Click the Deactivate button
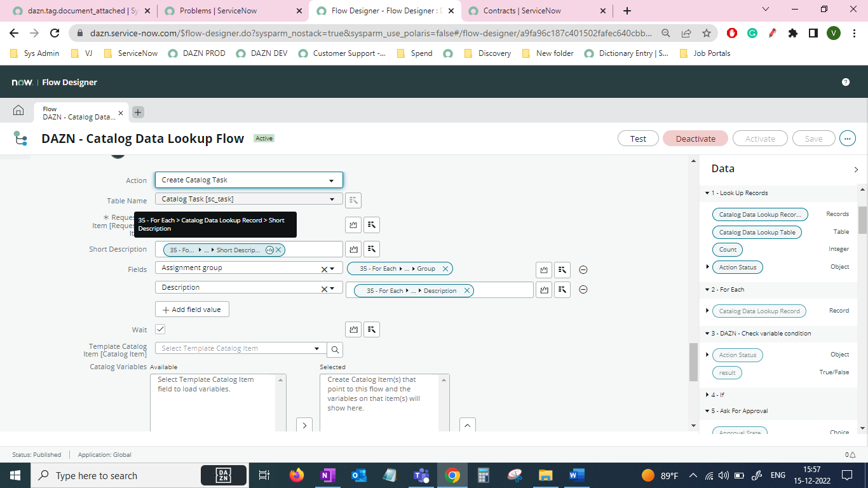Viewport: 868px width, 488px height. coord(695,139)
